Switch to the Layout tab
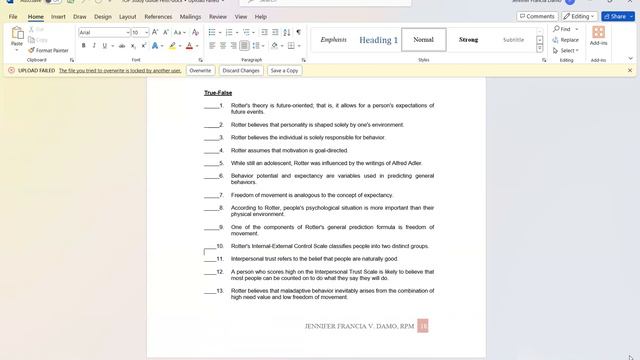The image size is (640, 360). click(128, 17)
